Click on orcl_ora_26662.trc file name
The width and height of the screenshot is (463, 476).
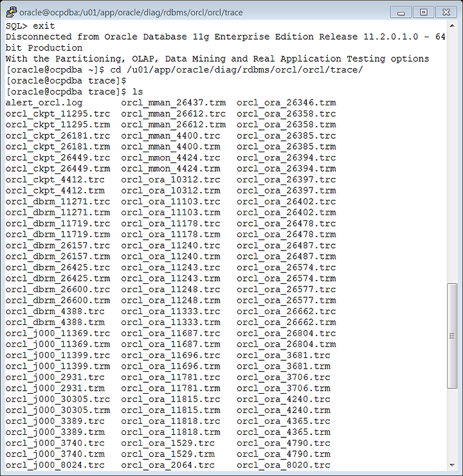(x=287, y=312)
